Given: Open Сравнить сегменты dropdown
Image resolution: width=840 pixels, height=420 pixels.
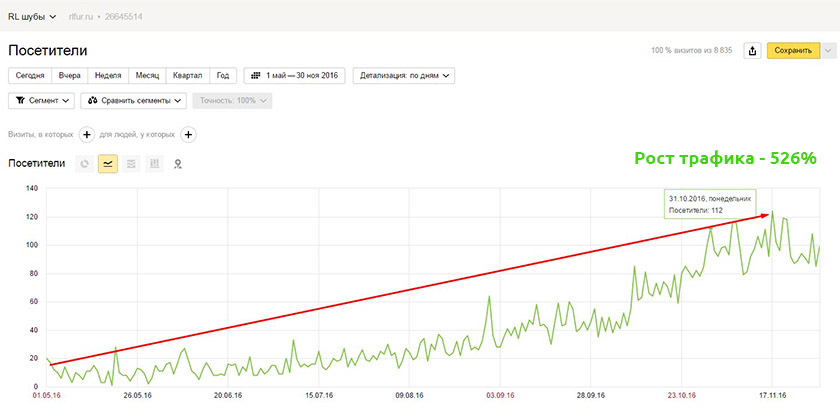Looking at the screenshot, I should pyautogui.click(x=133, y=101).
